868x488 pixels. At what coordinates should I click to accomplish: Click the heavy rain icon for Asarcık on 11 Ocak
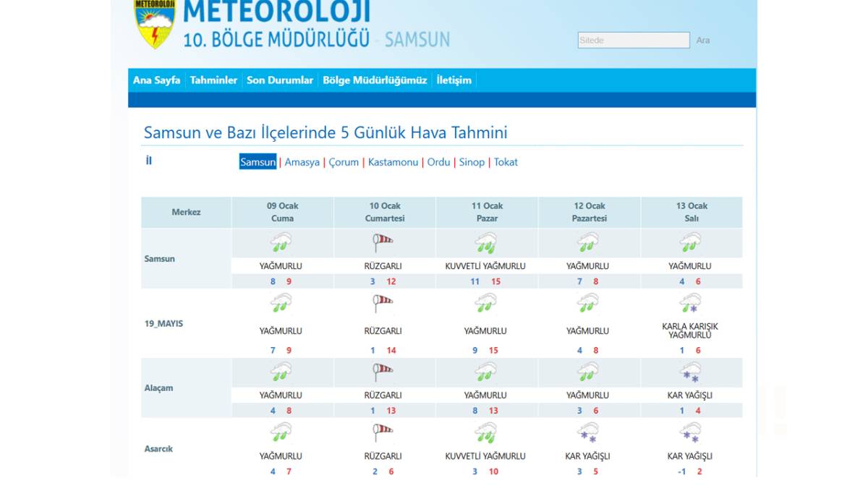(x=487, y=432)
